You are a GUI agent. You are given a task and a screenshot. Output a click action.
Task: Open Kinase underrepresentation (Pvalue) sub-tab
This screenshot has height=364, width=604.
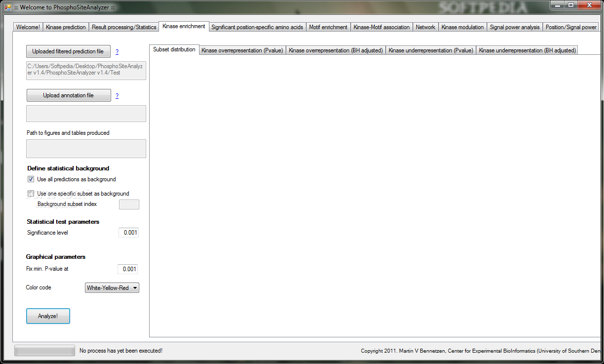pyautogui.click(x=431, y=50)
